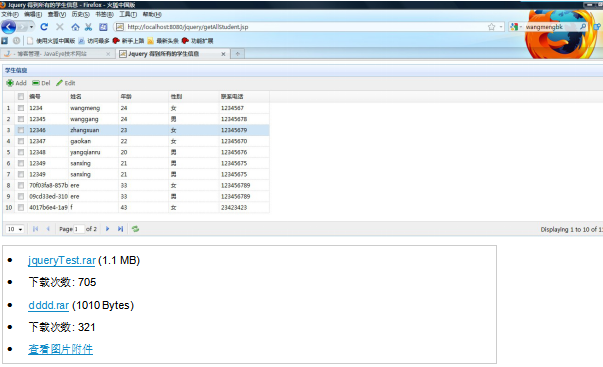Check the checkbox for row 8 with ID 70f03fa8-857b
Viewport: 603px width, 367px height.
[x=21, y=185]
